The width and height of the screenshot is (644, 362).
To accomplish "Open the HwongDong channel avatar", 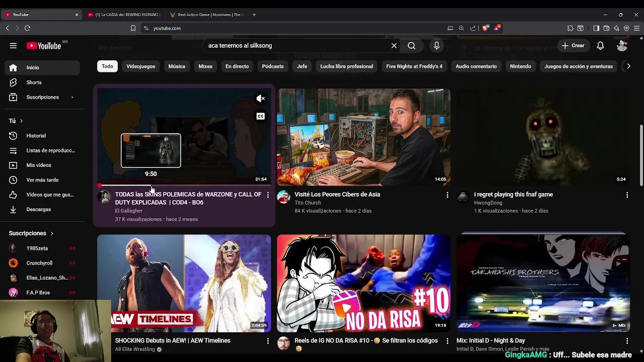I will tap(463, 197).
